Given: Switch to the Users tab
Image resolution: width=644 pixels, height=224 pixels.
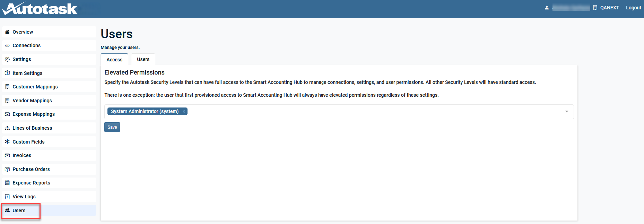Looking at the screenshot, I should point(143,59).
